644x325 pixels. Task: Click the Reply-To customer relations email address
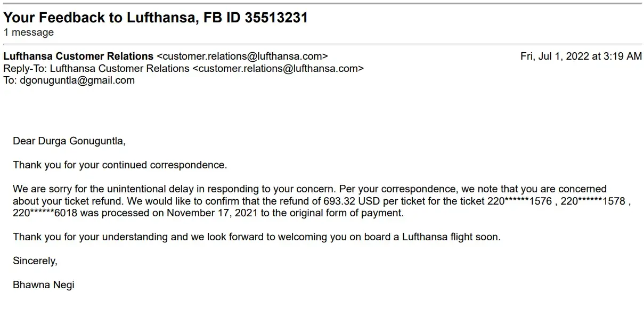[278, 69]
